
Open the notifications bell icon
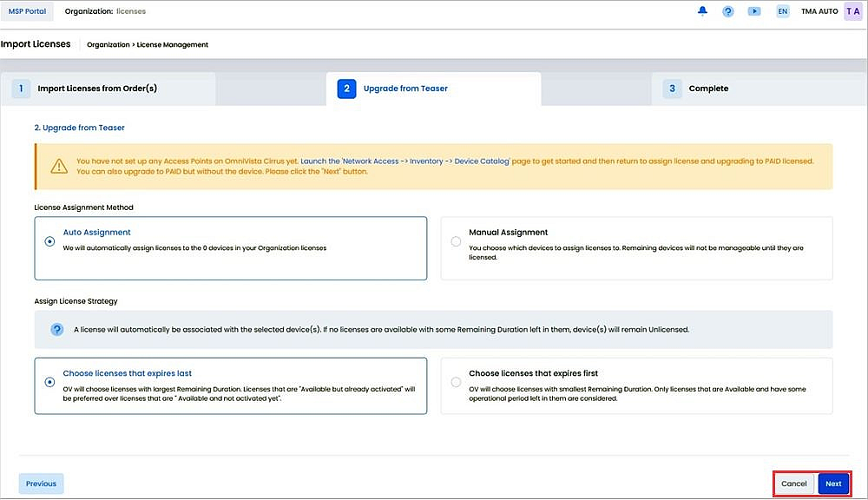pos(703,10)
